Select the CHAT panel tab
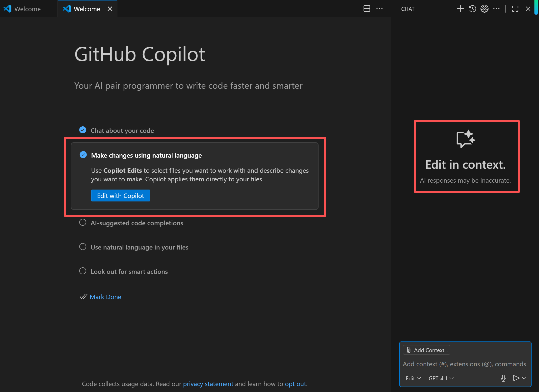The width and height of the screenshot is (539, 392). tap(408, 9)
